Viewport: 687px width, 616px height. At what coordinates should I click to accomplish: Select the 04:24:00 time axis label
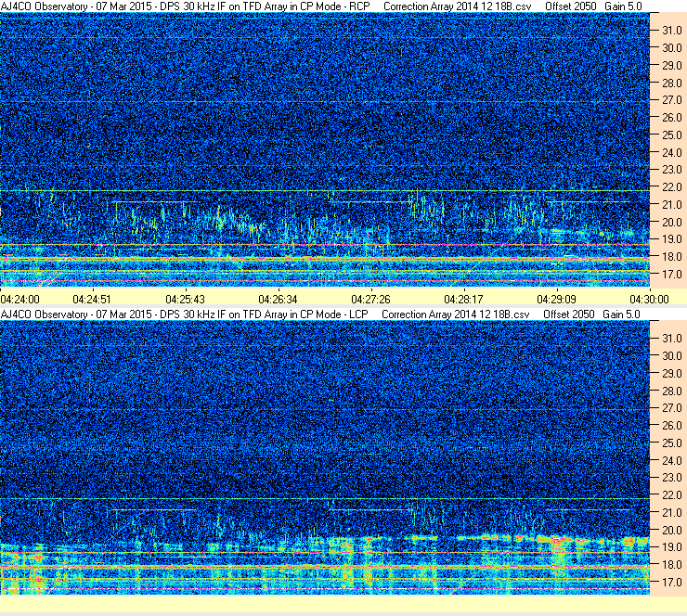click(19, 300)
